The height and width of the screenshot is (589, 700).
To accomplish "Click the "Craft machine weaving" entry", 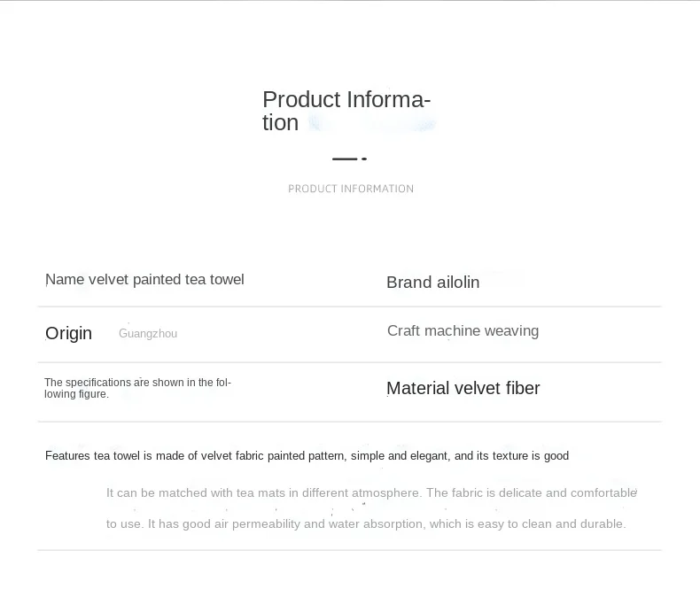I will point(463,331).
